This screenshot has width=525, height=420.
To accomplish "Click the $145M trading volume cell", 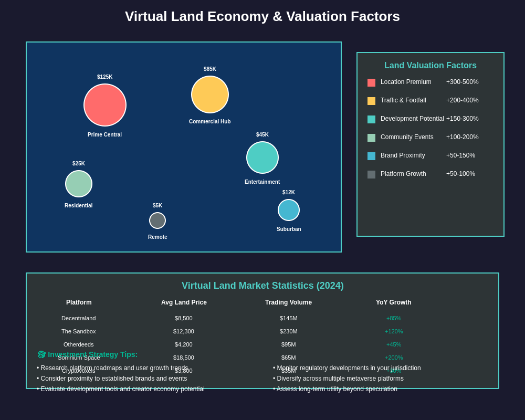I will tap(289, 319).
